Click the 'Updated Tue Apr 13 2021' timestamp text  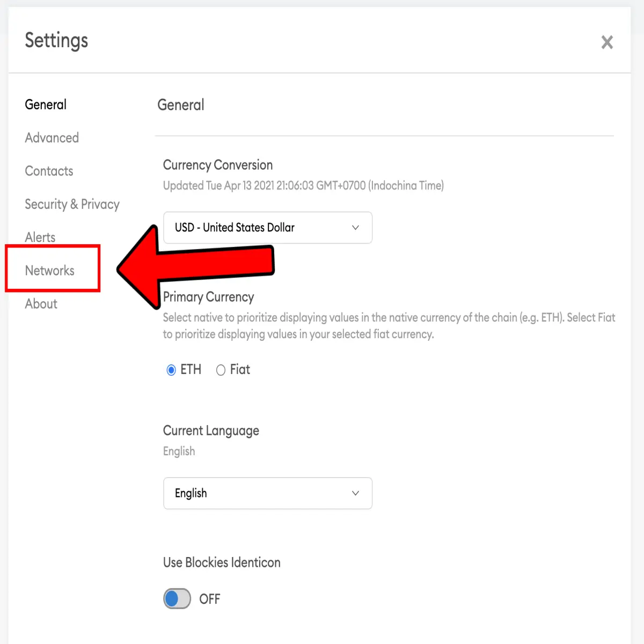[x=303, y=186]
